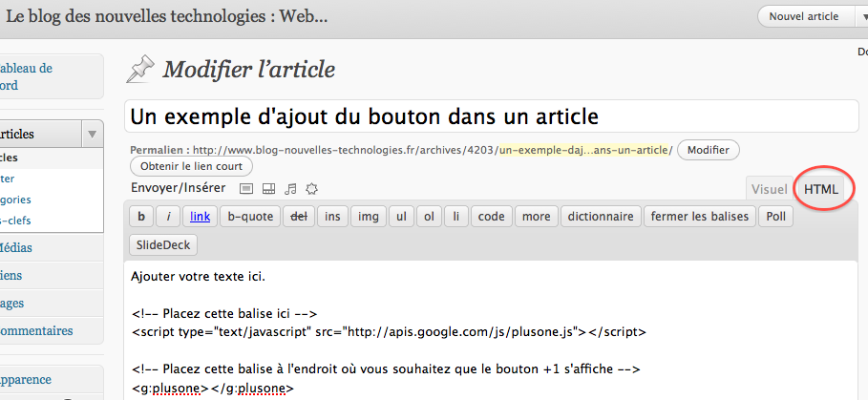
Task: Click the add media star-shaped icon
Action: 311,188
